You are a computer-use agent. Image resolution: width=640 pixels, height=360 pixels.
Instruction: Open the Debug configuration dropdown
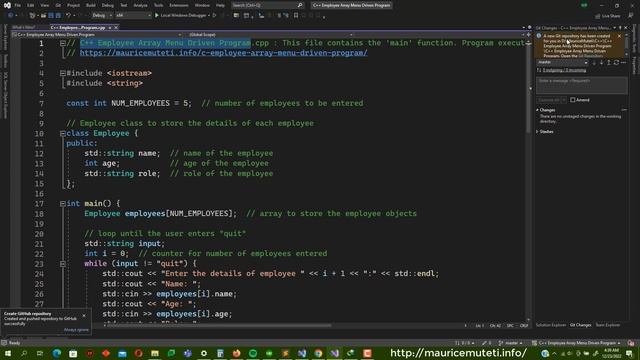click(102, 16)
